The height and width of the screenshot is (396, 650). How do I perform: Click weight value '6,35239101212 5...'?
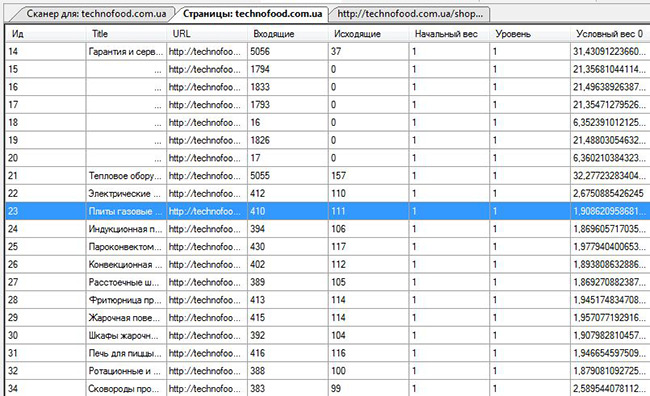(610, 123)
